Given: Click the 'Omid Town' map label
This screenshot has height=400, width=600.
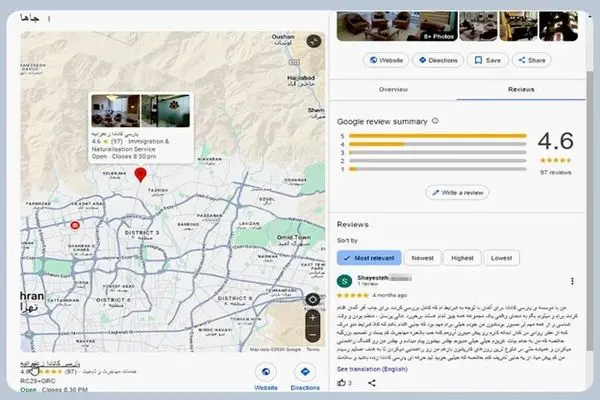Looking at the screenshot, I should pos(293,237).
